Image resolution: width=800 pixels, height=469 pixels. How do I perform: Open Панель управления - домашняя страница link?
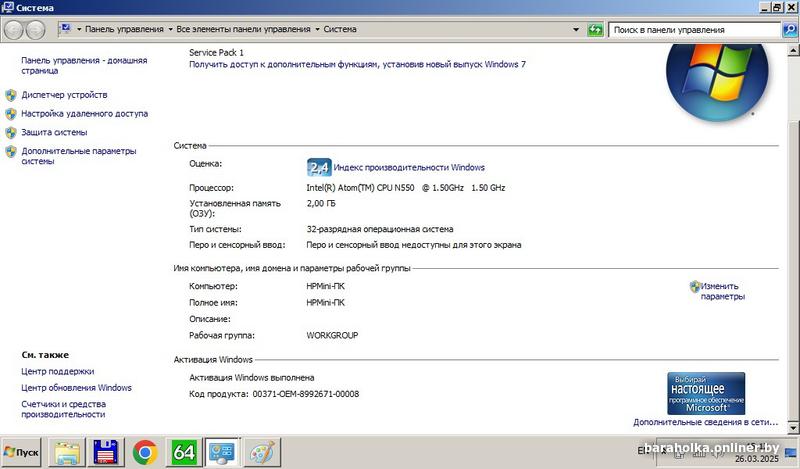pyautogui.click(x=84, y=65)
